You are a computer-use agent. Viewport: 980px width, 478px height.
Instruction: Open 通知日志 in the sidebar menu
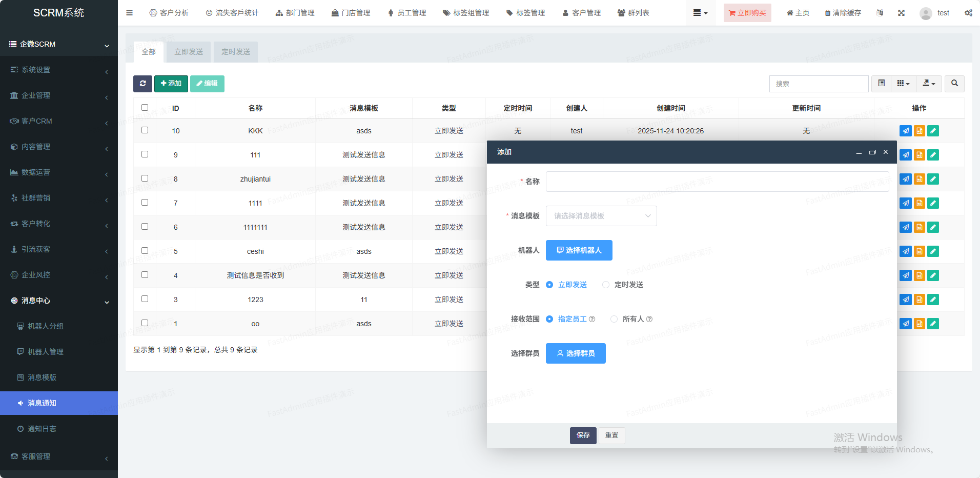coord(42,429)
